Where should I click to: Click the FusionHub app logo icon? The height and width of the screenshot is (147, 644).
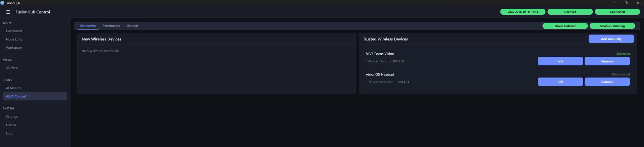2,3
